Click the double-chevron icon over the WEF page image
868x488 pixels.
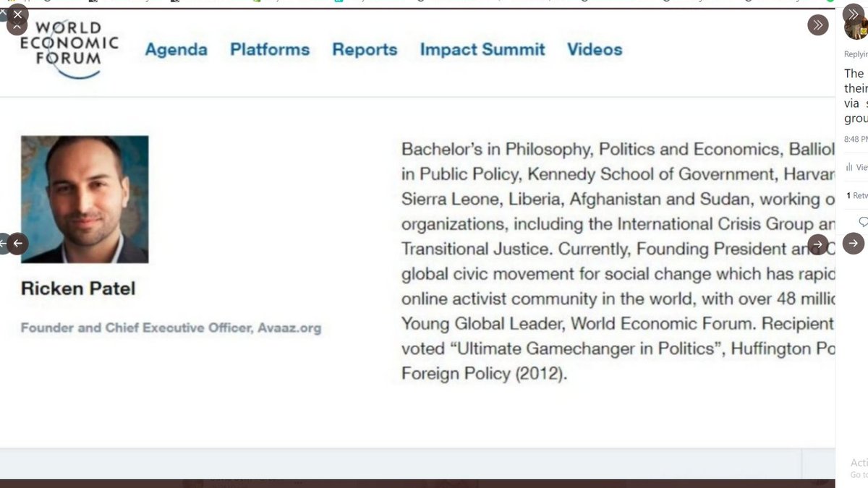pyautogui.click(x=818, y=25)
